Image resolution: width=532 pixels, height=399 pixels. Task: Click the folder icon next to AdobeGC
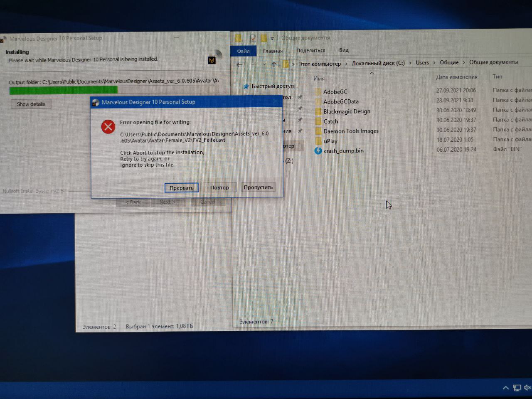pos(318,91)
